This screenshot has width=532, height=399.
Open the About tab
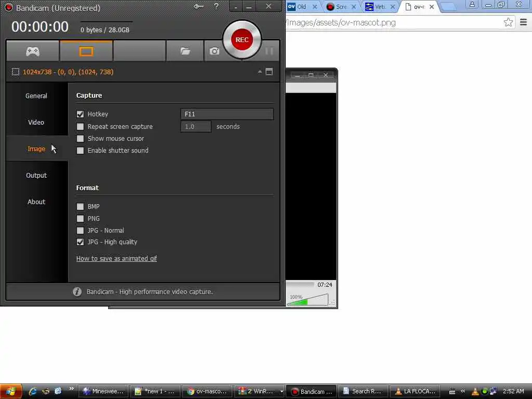(36, 202)
